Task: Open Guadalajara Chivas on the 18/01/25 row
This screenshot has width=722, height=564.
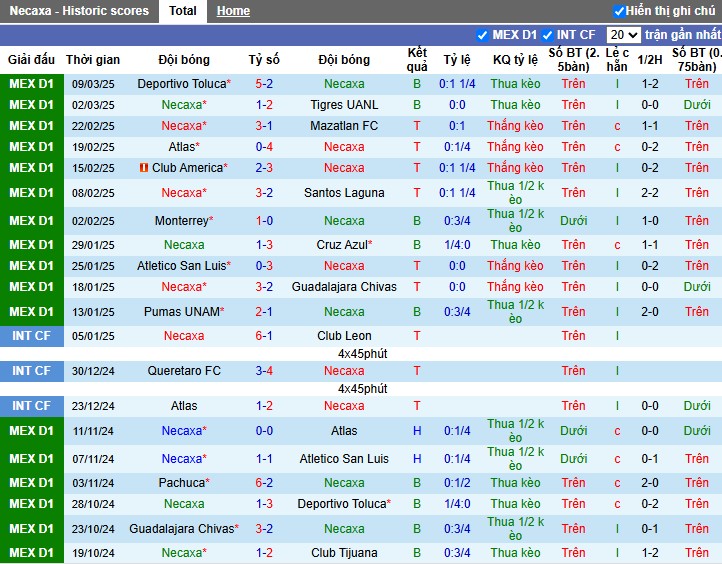Action: coord(344,287)
